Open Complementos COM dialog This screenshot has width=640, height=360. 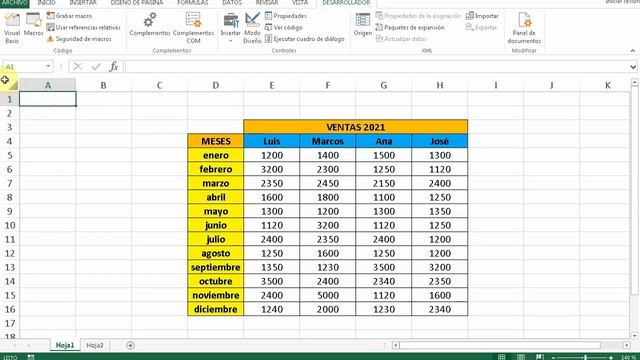coord(193,28)
